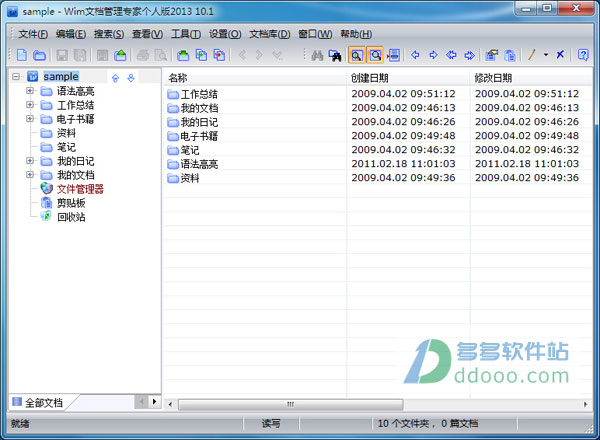This screenshot has width=600, height=440.
Task: Open the 文件(F) menu
Action: 33,34
